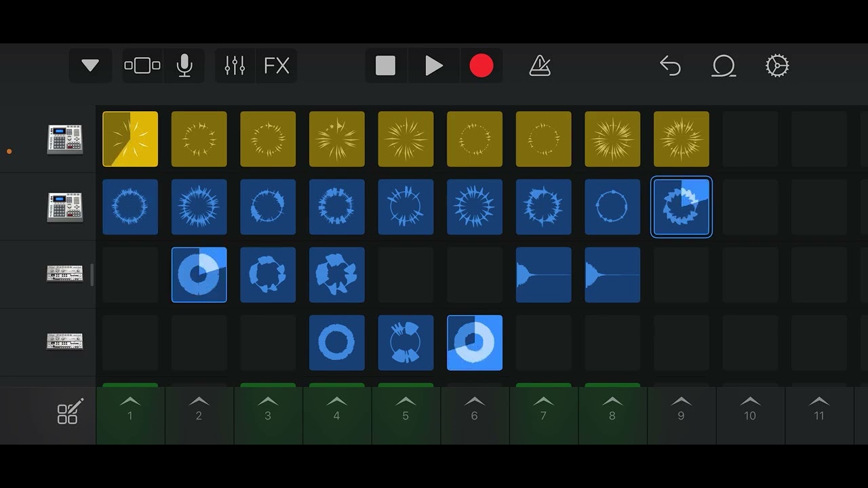The width and height of the screenshot is (868, 488).
Task: Toggle the metronome on or off
Action: point(540,66)
